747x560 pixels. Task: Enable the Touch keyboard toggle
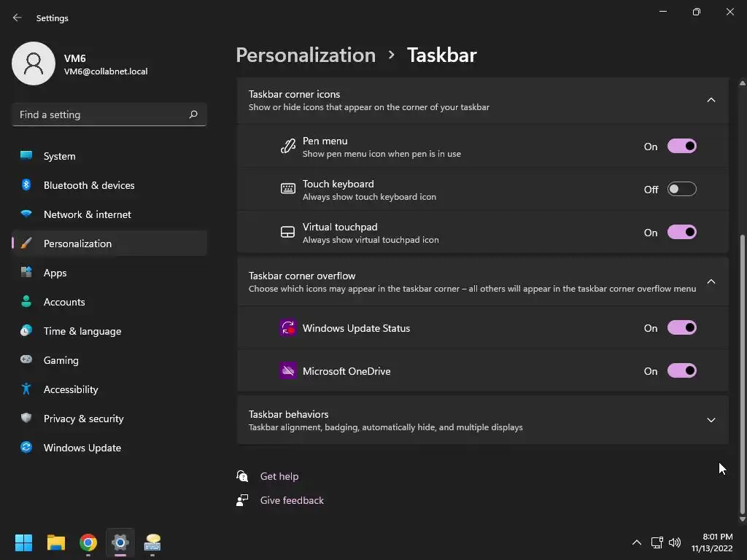[x=681, y=190]
